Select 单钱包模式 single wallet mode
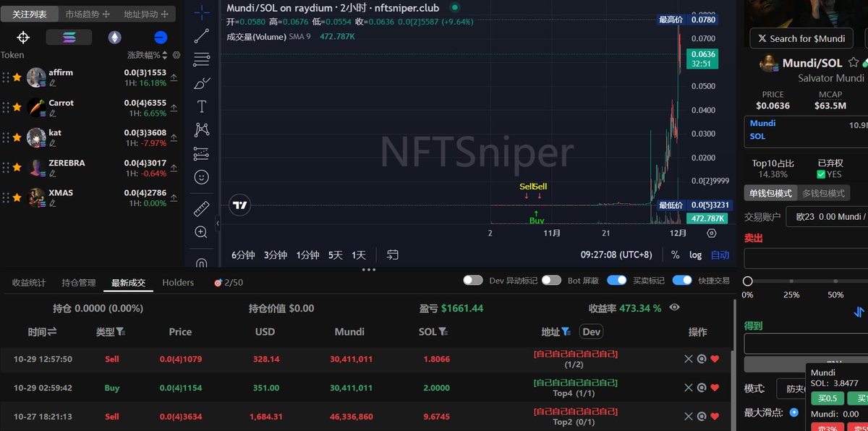 click(x=770, y=193)
